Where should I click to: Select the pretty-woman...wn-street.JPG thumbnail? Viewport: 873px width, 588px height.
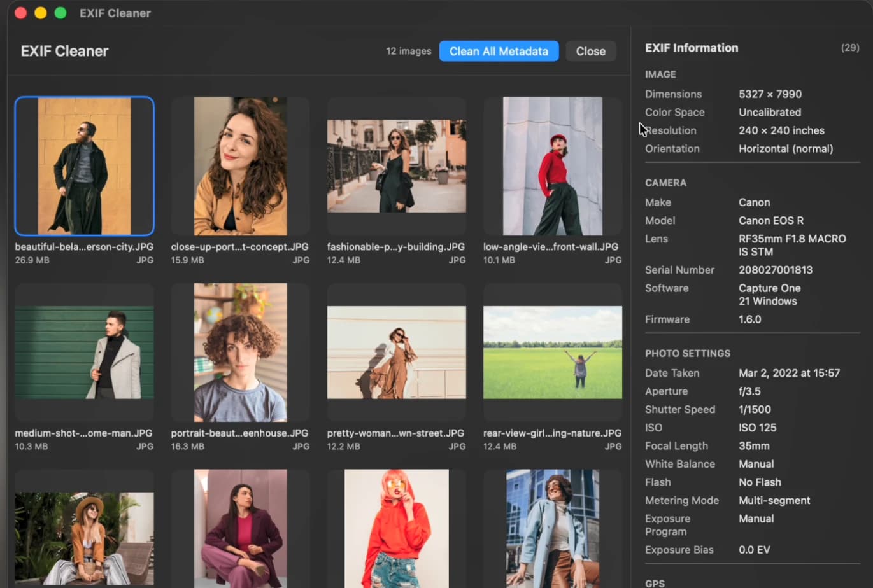[396, 353]
